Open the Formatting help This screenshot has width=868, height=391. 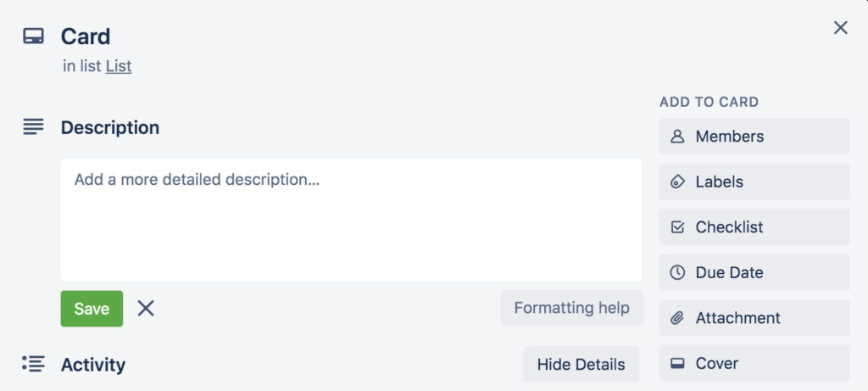(572, 307)
